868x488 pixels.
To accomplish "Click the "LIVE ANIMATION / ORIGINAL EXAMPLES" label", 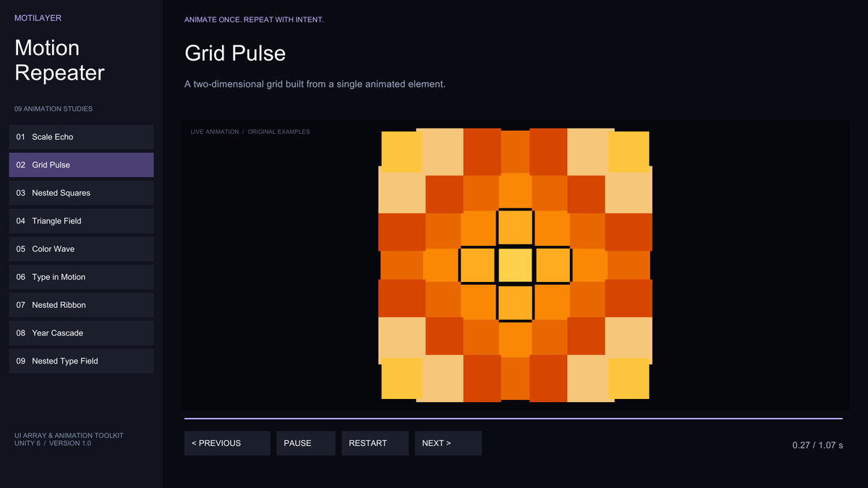I will 250,132.
